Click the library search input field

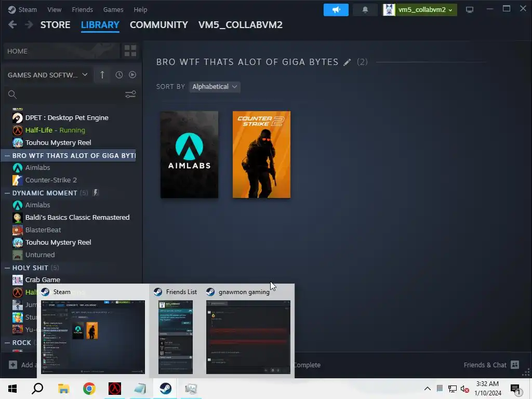pos(71,95)
